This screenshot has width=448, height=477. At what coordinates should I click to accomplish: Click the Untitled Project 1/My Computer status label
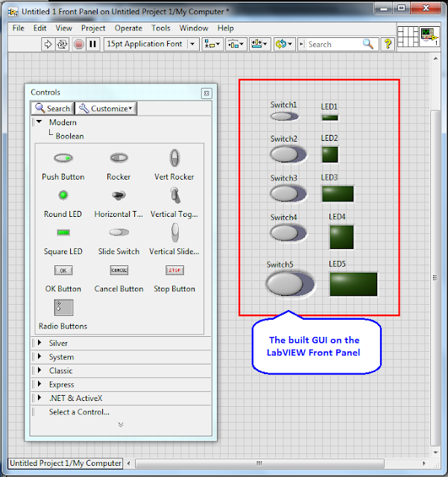[x=66, y=464]
